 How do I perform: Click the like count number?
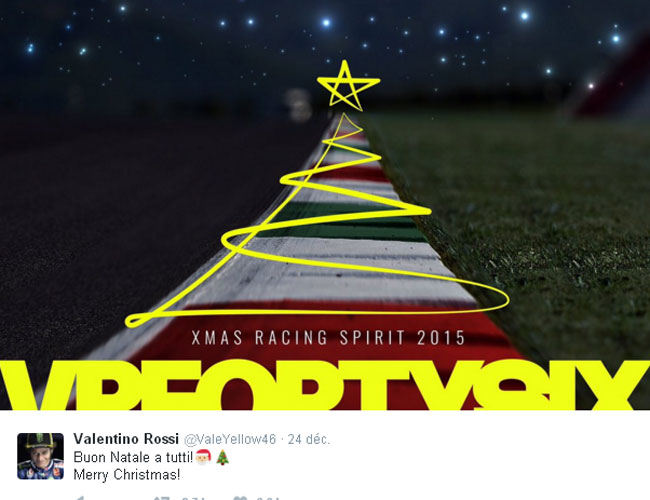click(x=268, y=498)
